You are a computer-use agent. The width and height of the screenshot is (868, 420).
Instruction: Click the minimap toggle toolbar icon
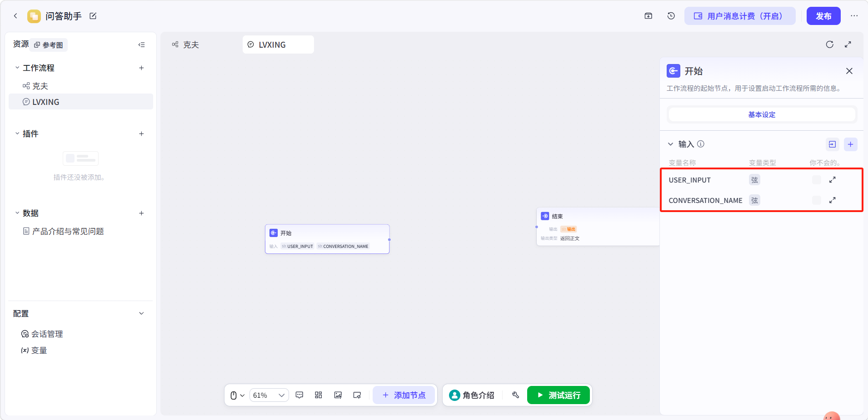(x=357, y=395)
